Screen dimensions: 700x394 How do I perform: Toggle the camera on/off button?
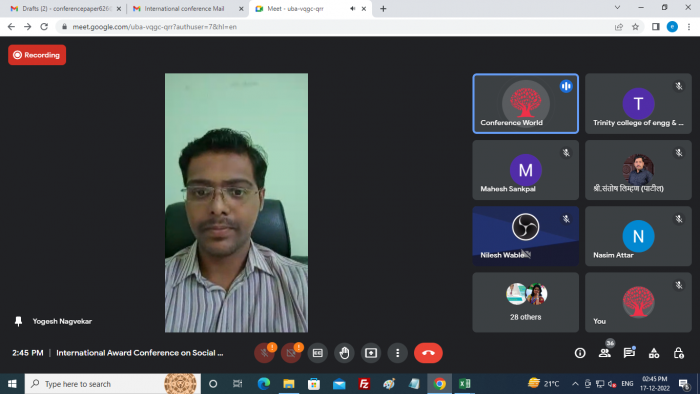point(291,353)
